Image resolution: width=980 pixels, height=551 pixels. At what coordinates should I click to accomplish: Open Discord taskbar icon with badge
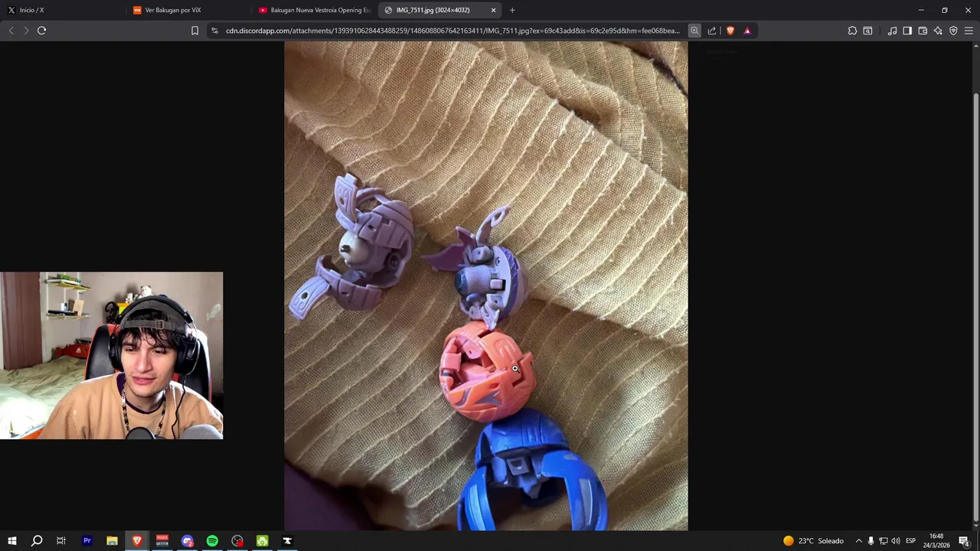tap(188, 540)
